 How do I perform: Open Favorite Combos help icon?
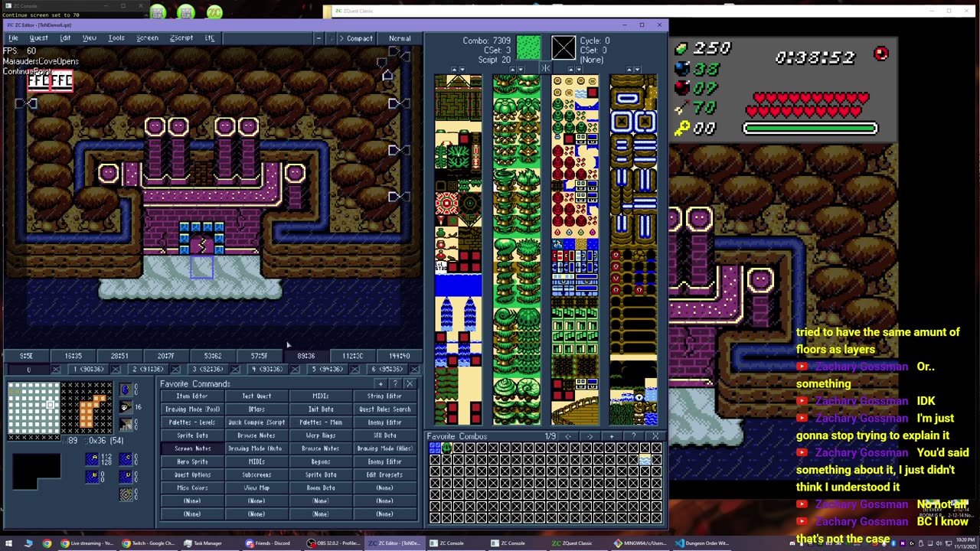tap(633, 436)
